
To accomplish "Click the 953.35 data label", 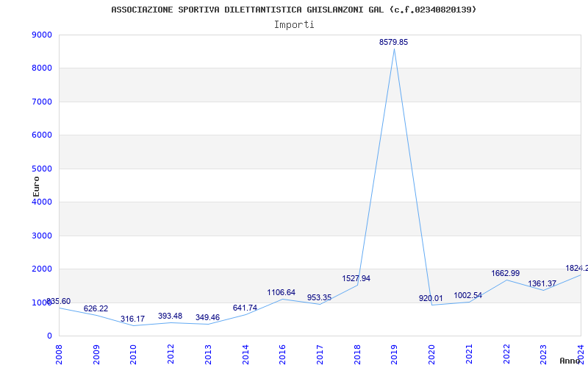I will [x=319, y=297].
